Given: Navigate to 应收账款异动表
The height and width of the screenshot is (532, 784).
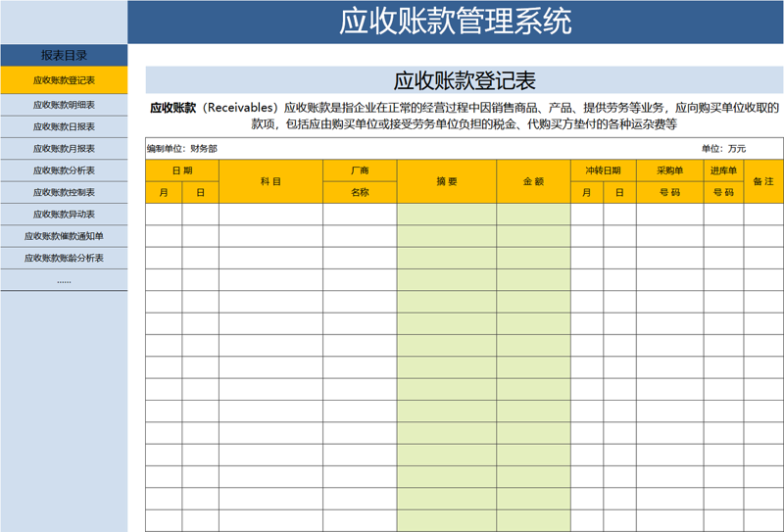Looking at the screenshot, I should 64,215.
